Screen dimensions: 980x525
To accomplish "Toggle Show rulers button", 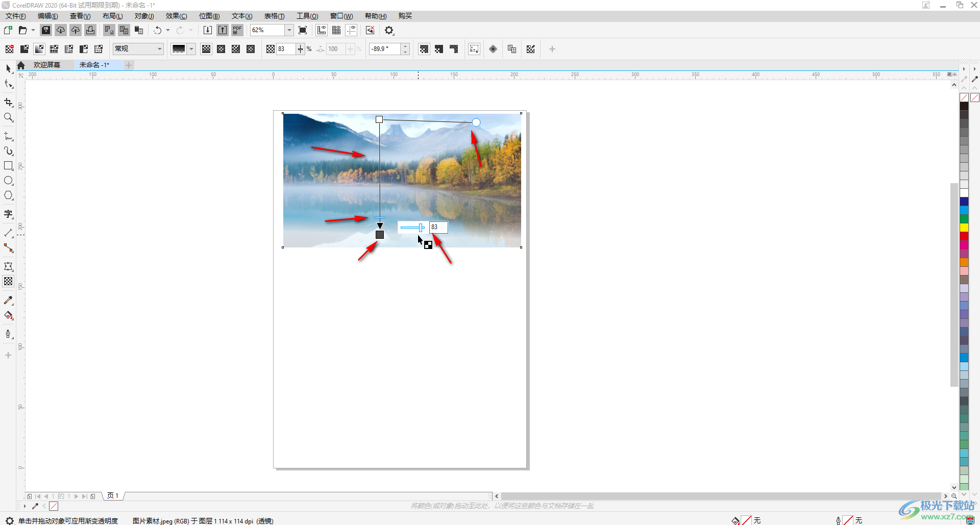I will pyautogui.click(x=322, y=30).
